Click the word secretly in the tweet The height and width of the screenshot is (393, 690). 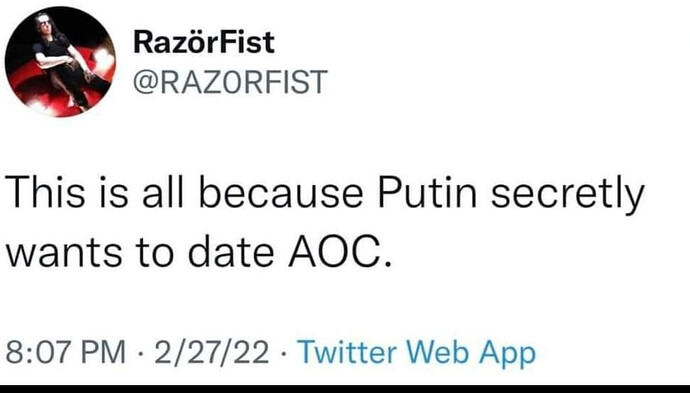point(568,196)
